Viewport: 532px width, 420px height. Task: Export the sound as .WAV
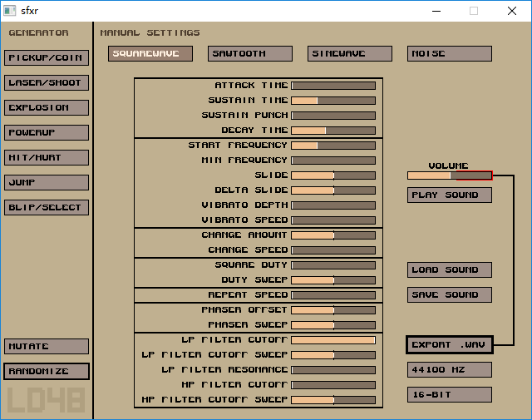[450, 345]
